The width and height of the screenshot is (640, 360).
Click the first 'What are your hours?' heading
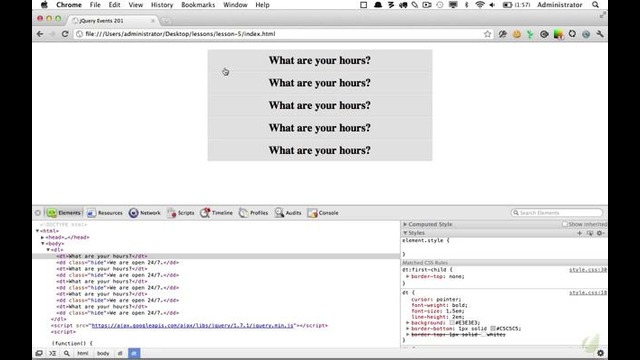(x=320, y=60)
